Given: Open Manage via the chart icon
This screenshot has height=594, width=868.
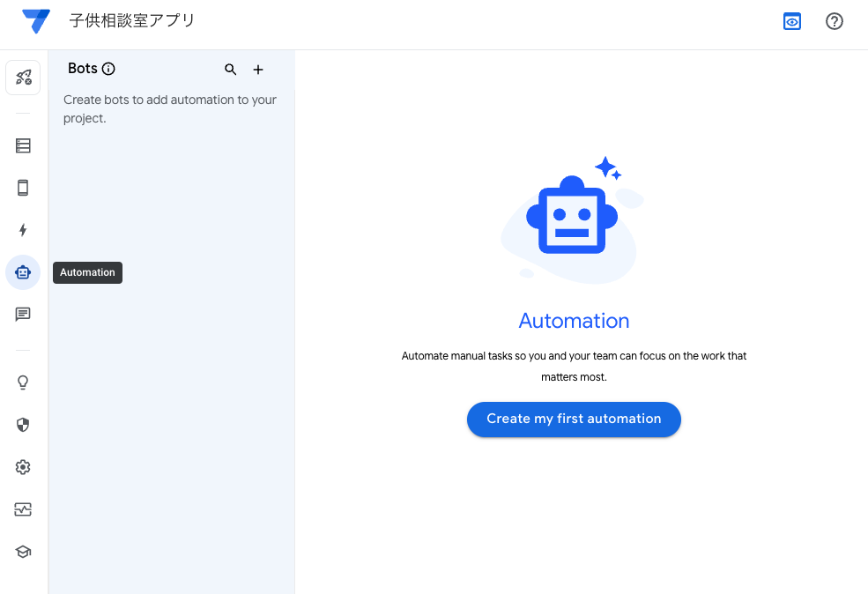Looking at the screenshot, I should pyautogui.click(x=22, y=509).
